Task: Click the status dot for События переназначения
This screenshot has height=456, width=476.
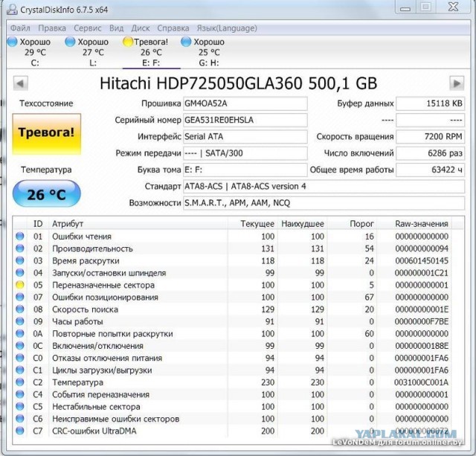Action: click(20, 394)
